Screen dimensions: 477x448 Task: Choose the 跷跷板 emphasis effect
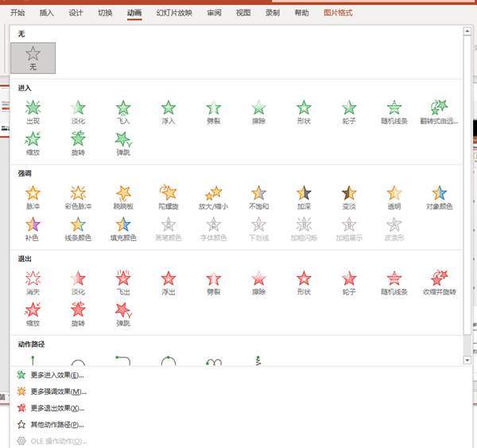(123, 197)
